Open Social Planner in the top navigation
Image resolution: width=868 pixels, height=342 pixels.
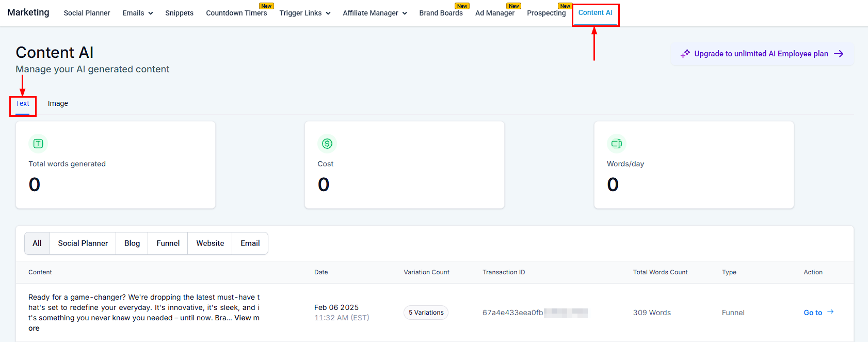(x=87, y=13)
